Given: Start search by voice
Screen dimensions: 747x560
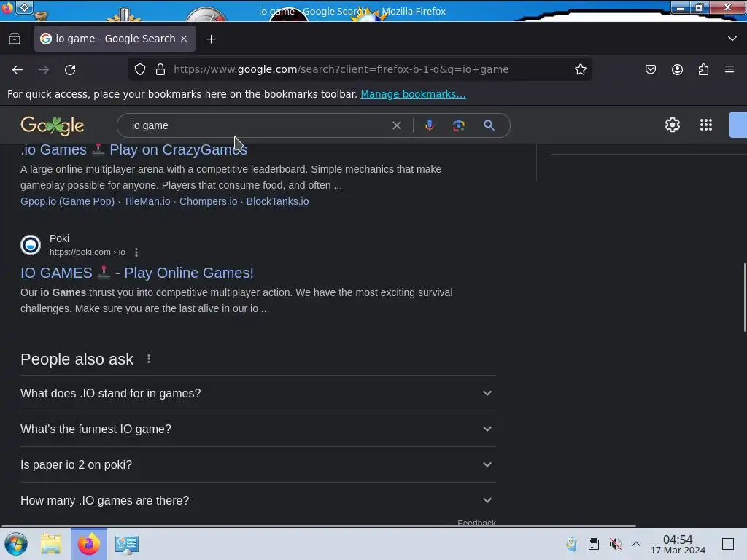Looking at the screenshot, I should tap(429, 125).
